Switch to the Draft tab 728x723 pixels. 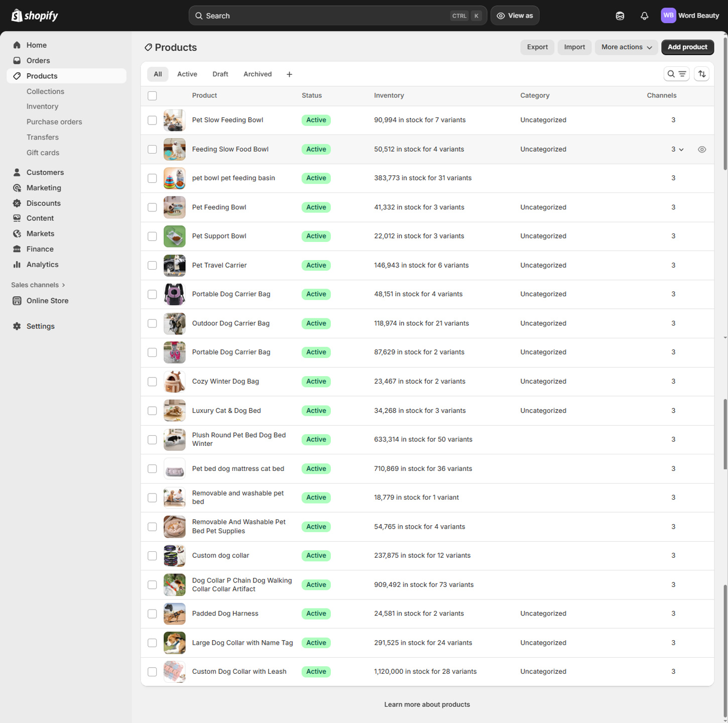pyautogui.click(x=220, y=74)
